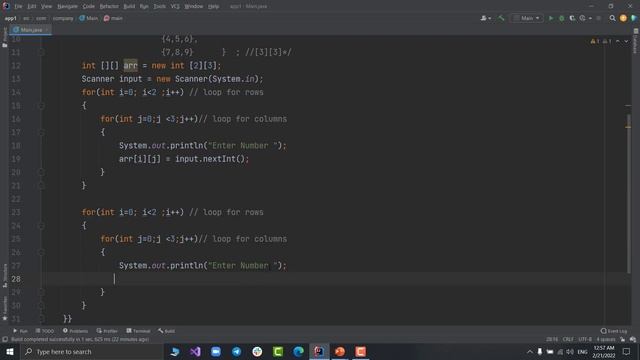Open Zoom from the taskbar
The width and height of the screenshot is (640, 360).
[x=216, y=351]
